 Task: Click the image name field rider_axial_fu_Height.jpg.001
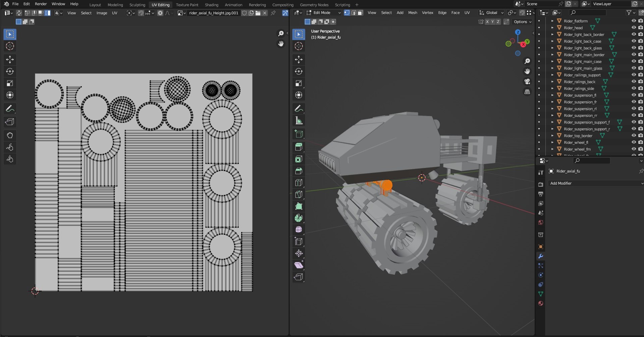213,13
